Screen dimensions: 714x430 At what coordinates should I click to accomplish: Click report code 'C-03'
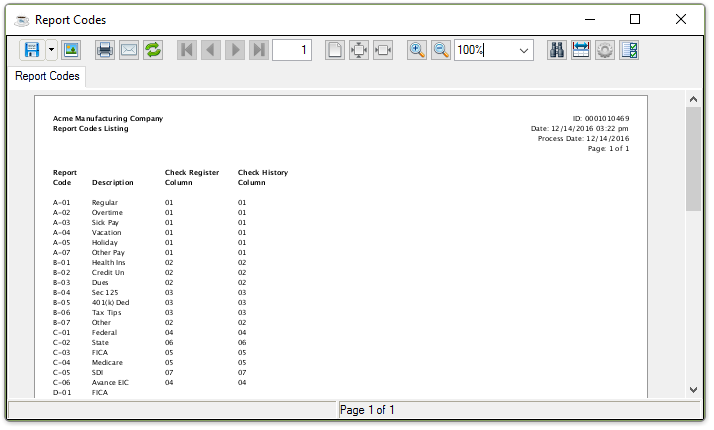pos(61,353)
